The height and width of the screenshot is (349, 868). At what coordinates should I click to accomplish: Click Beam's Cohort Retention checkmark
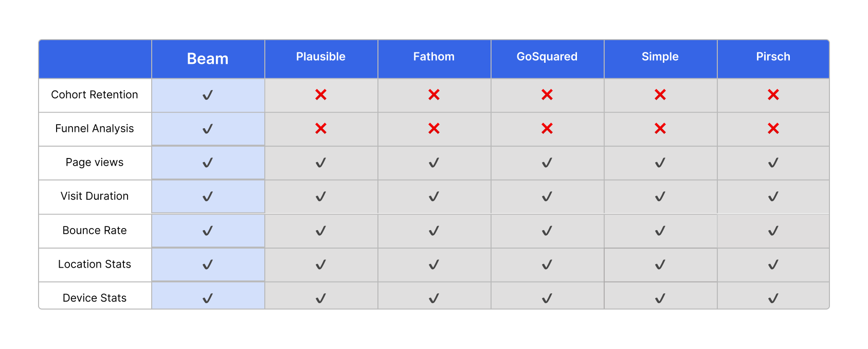coord(208,95)
